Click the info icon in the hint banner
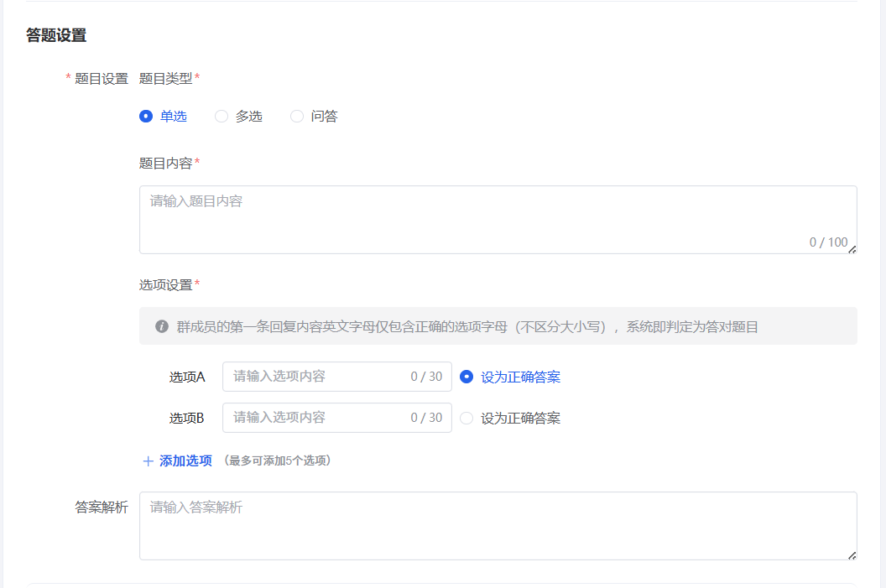This screenshot has width=886, height=588. 162,326
